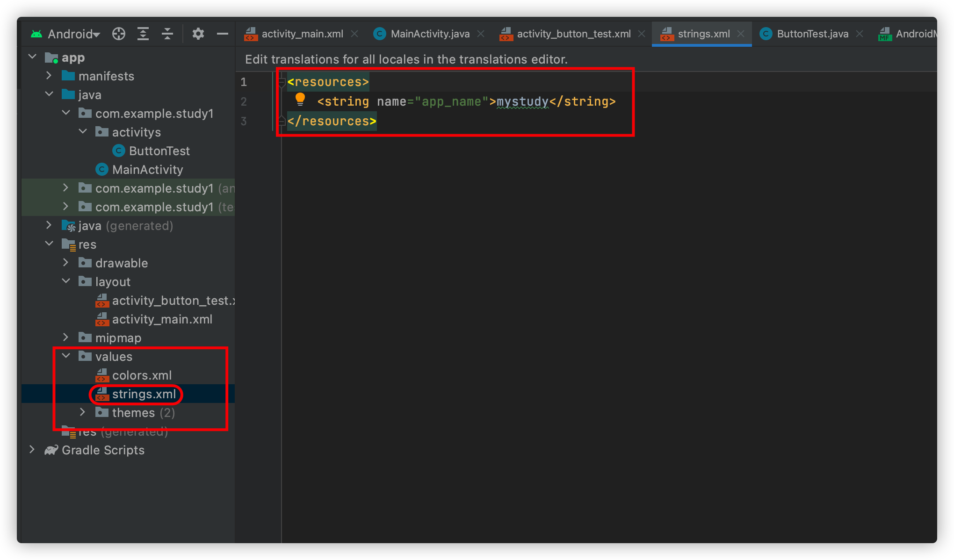The width and height of the screenshot is (954, 560).
Task: Expand the com.example.study1 androidTest package
Action: point(66,188)
